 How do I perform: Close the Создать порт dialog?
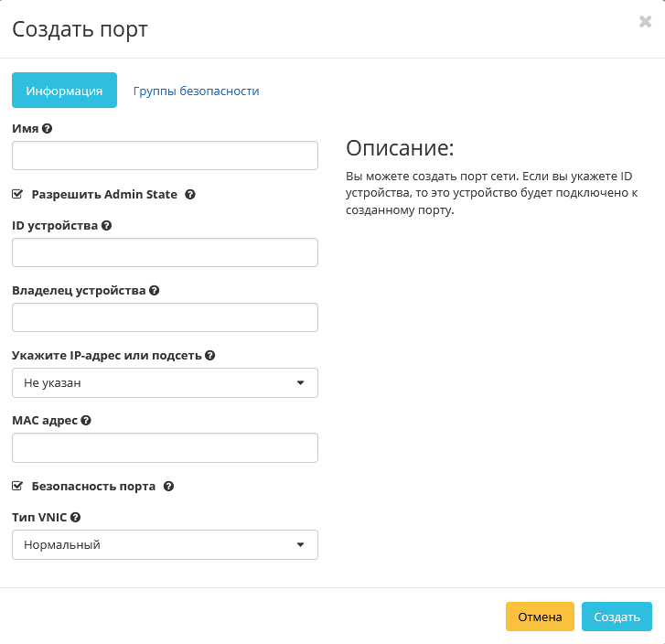point(645,22)
